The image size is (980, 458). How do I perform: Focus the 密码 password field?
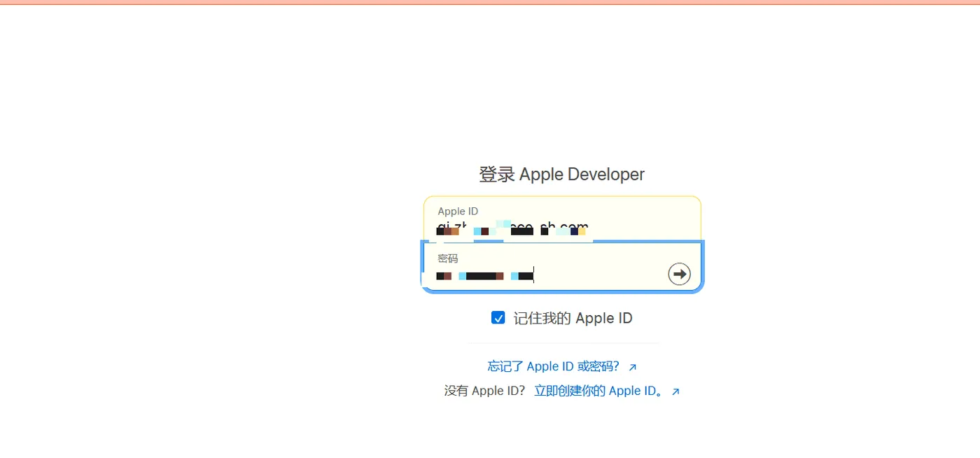pyautogui.click(x=562, y=266)
